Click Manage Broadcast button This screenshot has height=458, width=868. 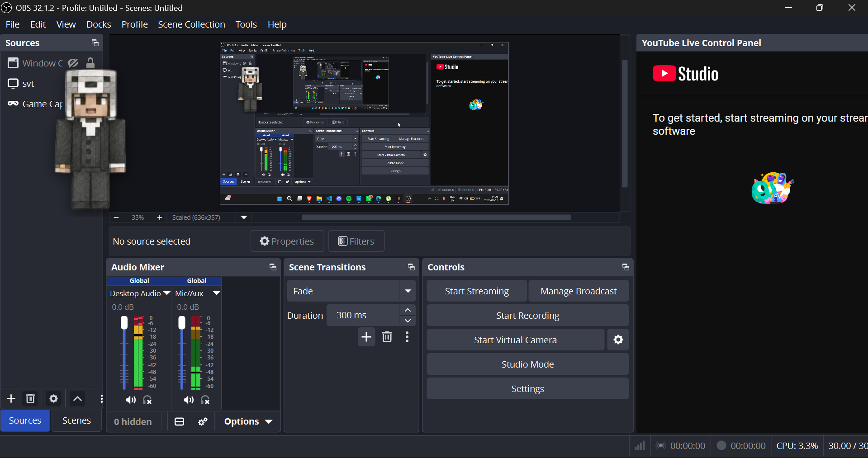click(579, 291)
